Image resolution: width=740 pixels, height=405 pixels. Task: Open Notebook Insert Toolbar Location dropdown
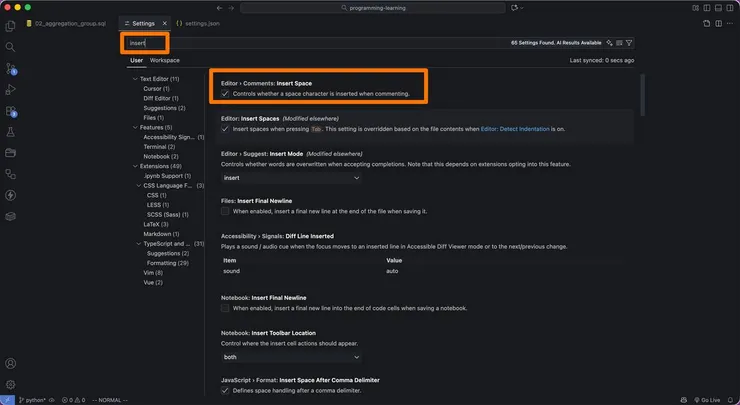point(291,357)
